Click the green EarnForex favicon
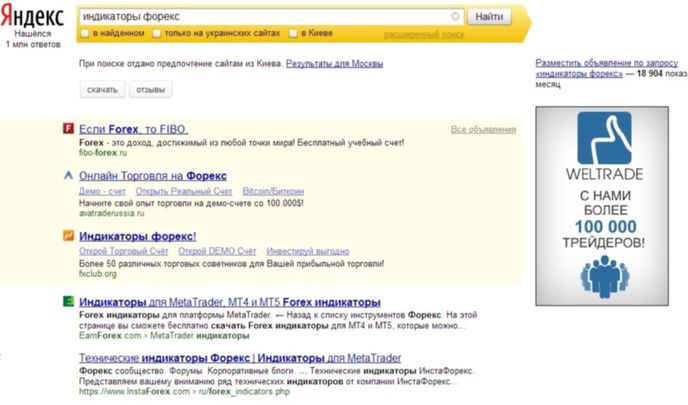 pyautogui.click(x=68, y=301)
